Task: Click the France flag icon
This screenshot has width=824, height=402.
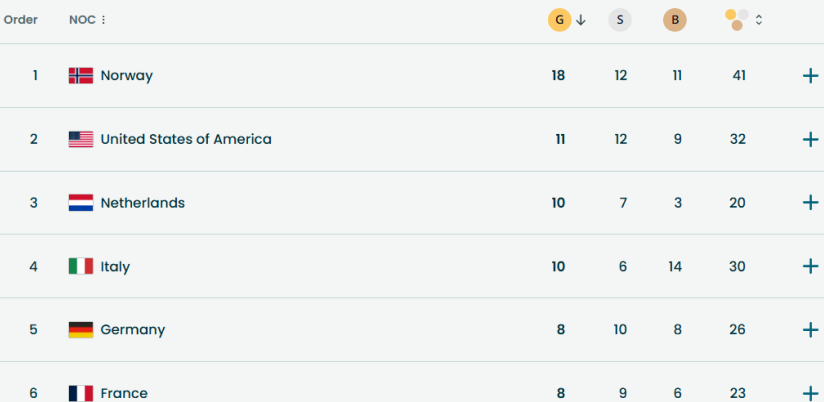Action: [81, 393]
